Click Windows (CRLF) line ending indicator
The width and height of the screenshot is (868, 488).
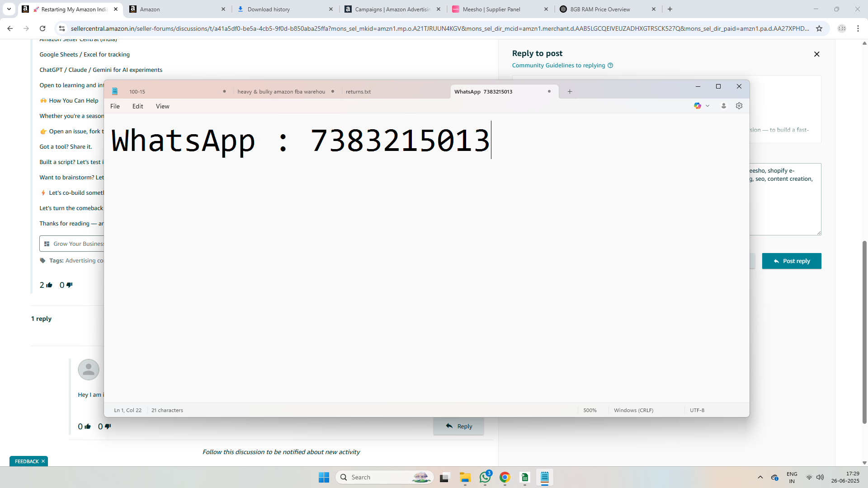click(633, 410)
